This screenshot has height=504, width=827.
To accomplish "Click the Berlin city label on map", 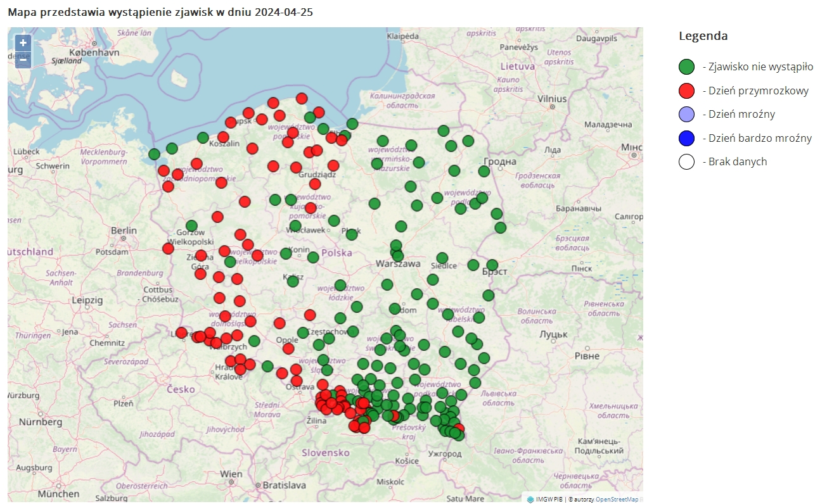I will click(124, 230).
